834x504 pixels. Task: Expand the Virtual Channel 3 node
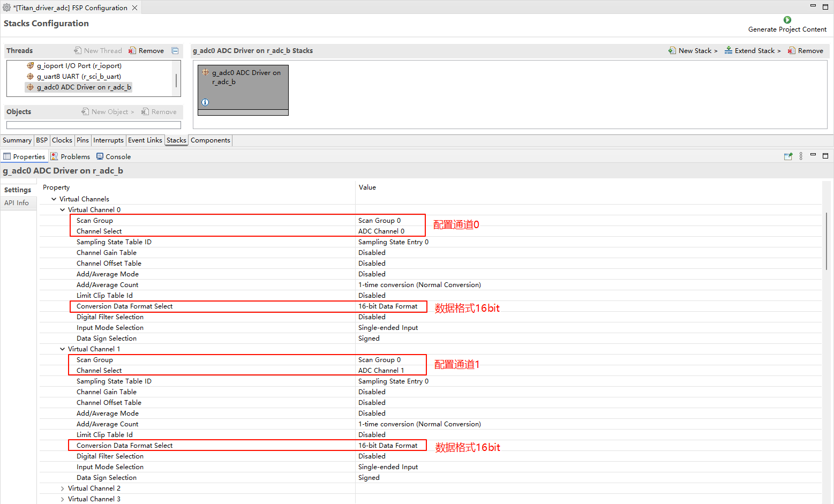[63, 499]
